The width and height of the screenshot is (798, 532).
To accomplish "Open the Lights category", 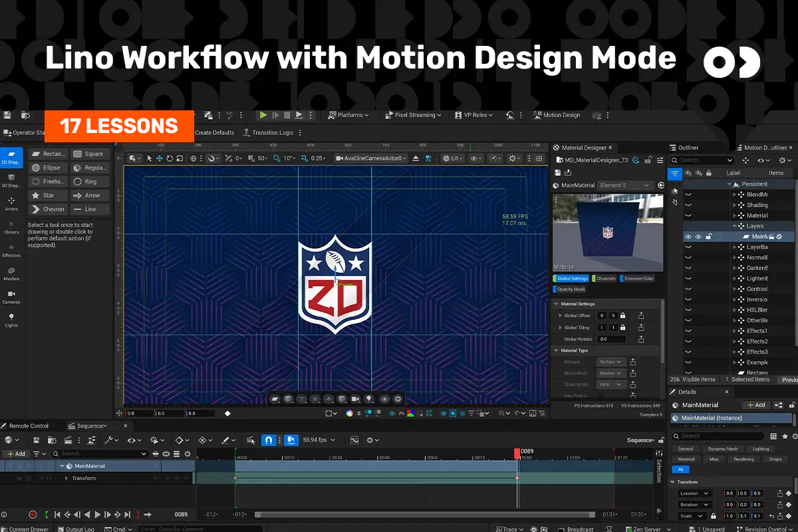I will pyautogui.click(x=11, y=320).
